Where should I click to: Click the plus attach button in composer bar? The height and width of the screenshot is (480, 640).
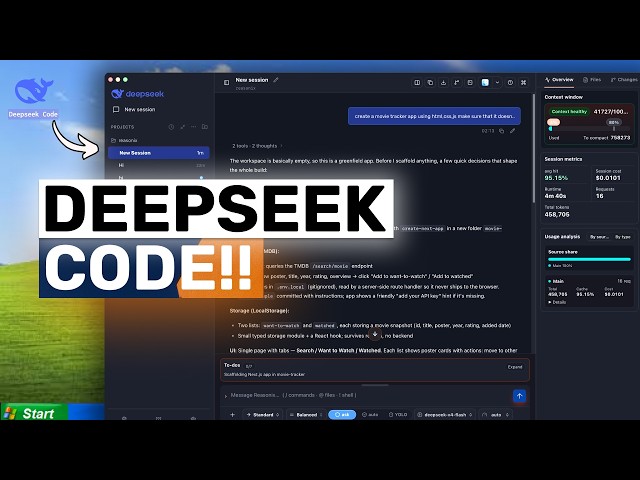point(232,415)
